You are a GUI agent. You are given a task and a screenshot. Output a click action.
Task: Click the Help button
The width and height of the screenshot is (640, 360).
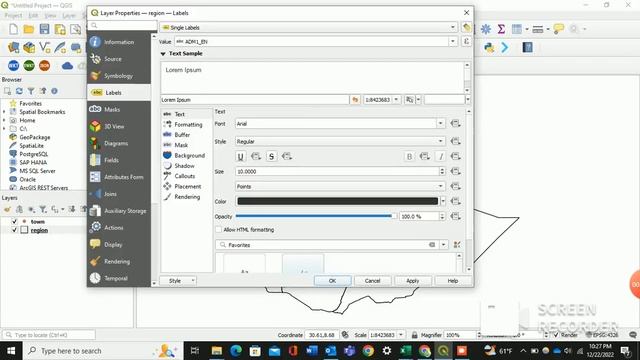click(453, 281)
